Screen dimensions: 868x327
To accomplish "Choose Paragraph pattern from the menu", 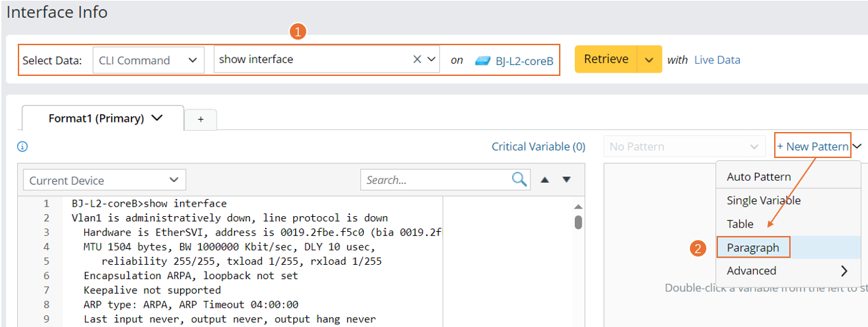I will click(788, 248).
